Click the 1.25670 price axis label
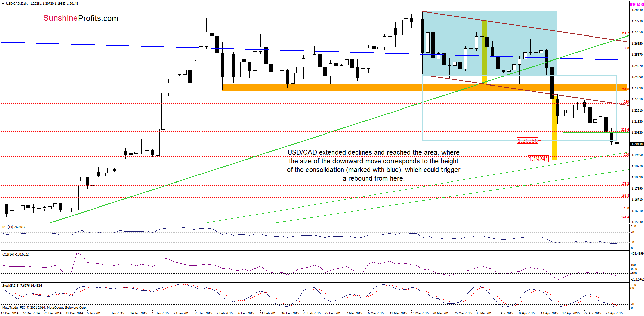 click(x=637, y=55)
